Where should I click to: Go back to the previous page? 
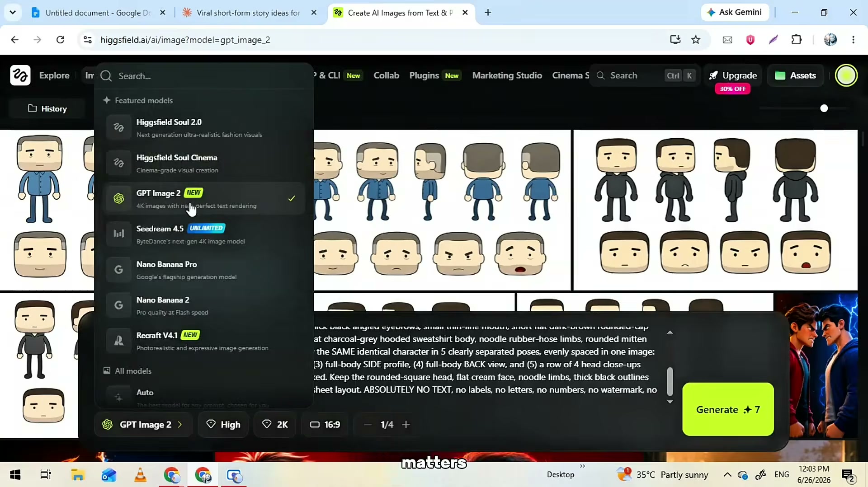click(14, 40)
